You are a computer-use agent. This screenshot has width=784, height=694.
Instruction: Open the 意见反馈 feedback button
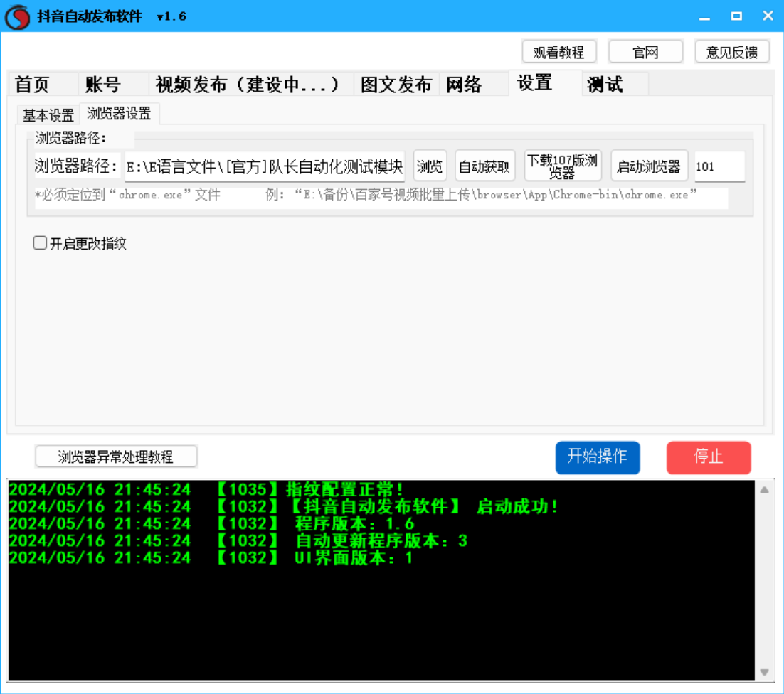click(x=732, y=52)
